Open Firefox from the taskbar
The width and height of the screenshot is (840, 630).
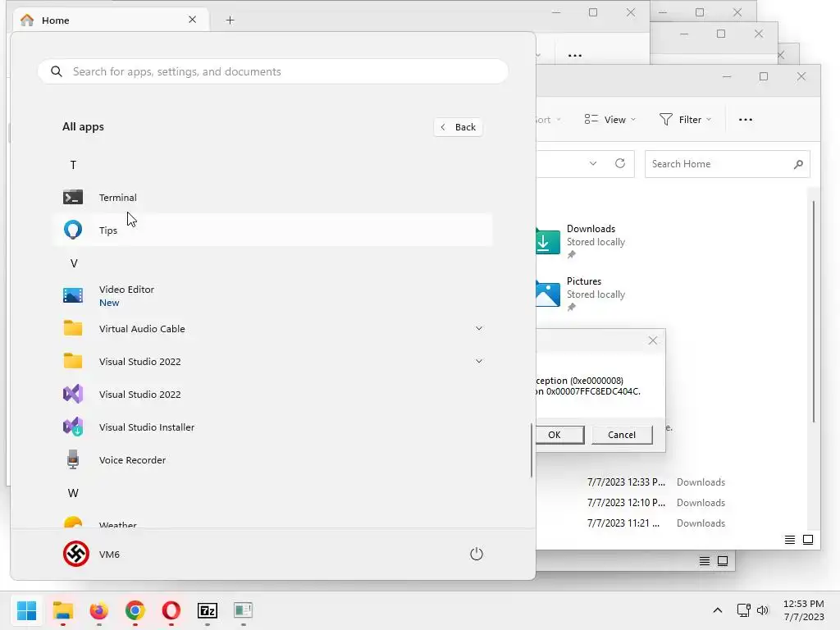pyautogui.click(x=98, y=610)
